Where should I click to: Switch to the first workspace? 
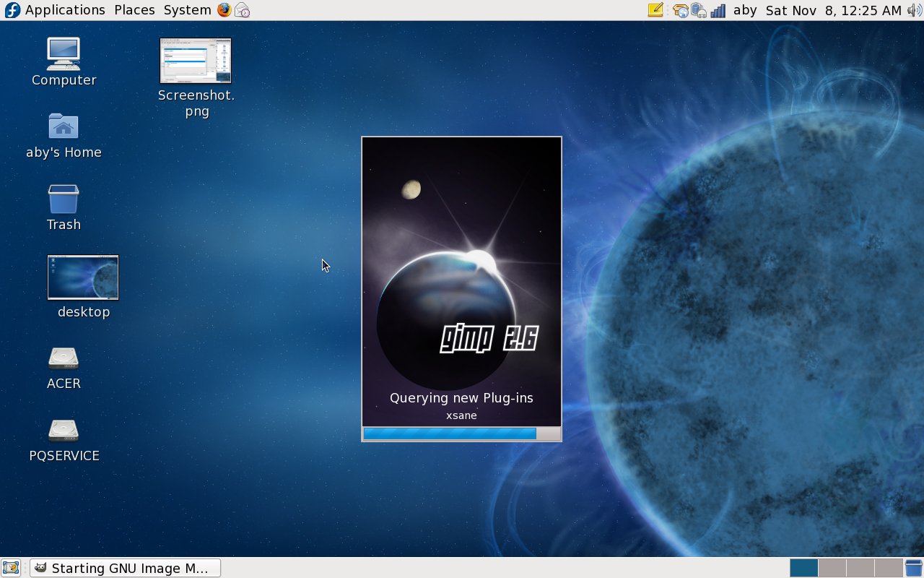coord(804,568)
